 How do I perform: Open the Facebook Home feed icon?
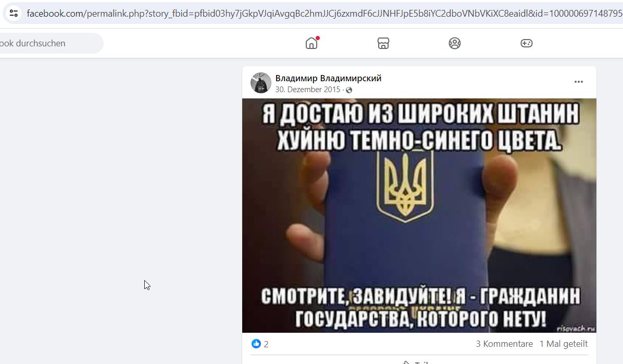tap(311, 43)
